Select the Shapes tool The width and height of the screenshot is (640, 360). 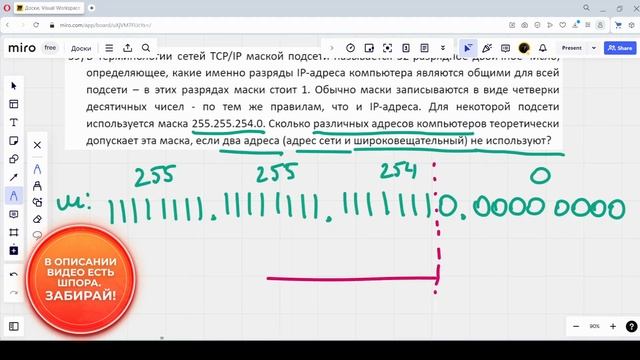tap(13, 159)
